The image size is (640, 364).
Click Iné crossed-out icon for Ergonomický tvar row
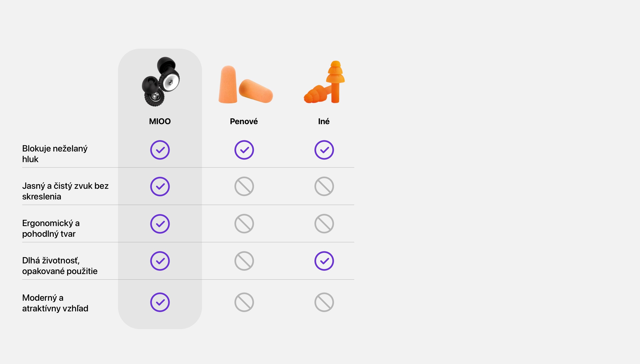324,224
